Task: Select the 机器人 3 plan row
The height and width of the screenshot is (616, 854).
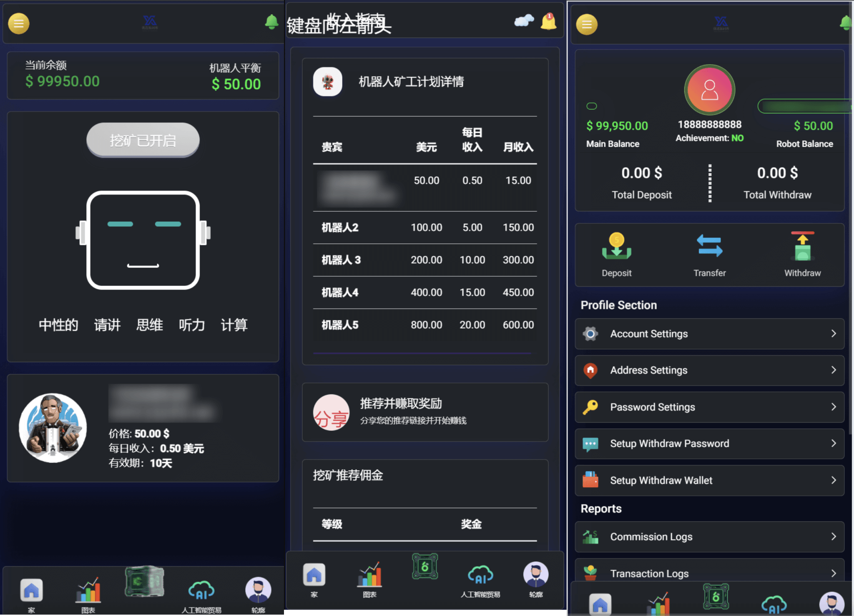Action: [x=424, y=260]
